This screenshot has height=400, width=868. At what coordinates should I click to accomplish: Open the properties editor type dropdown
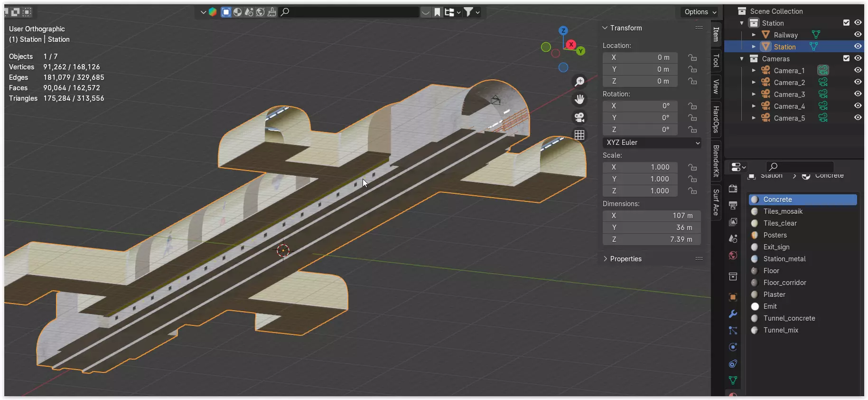(738, 167)
